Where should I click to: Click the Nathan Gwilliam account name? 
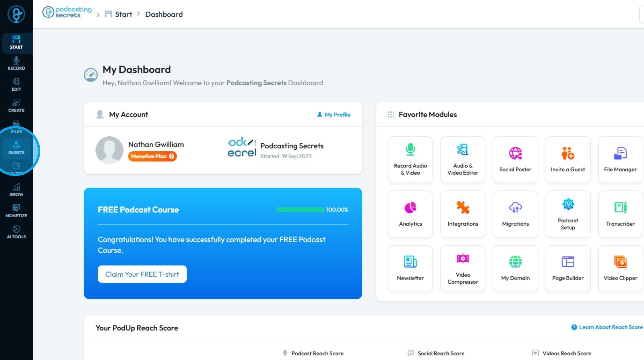[x=156, y=145]
